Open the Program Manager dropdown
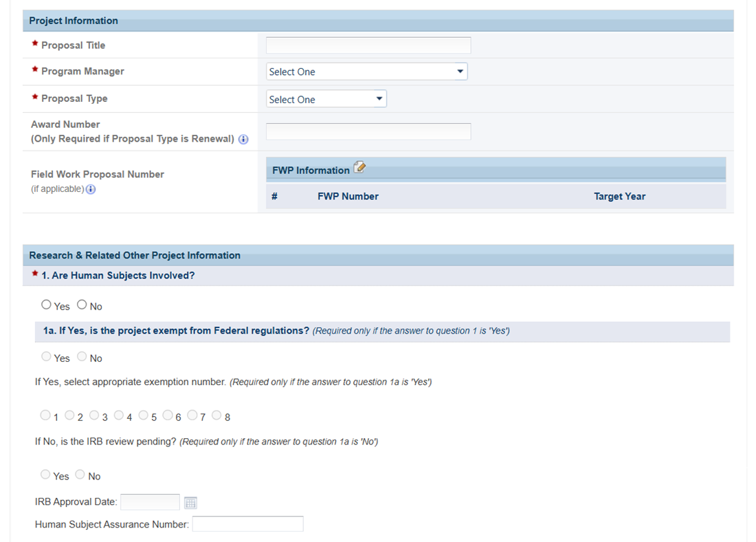The height and width of the screenshot is (542, 756). coord(366,72)
